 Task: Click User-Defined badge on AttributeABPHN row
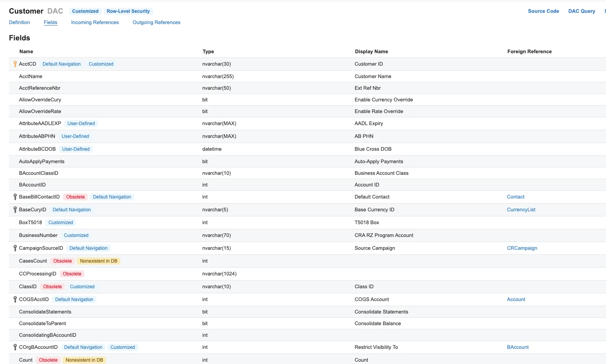tap(75, 136)
